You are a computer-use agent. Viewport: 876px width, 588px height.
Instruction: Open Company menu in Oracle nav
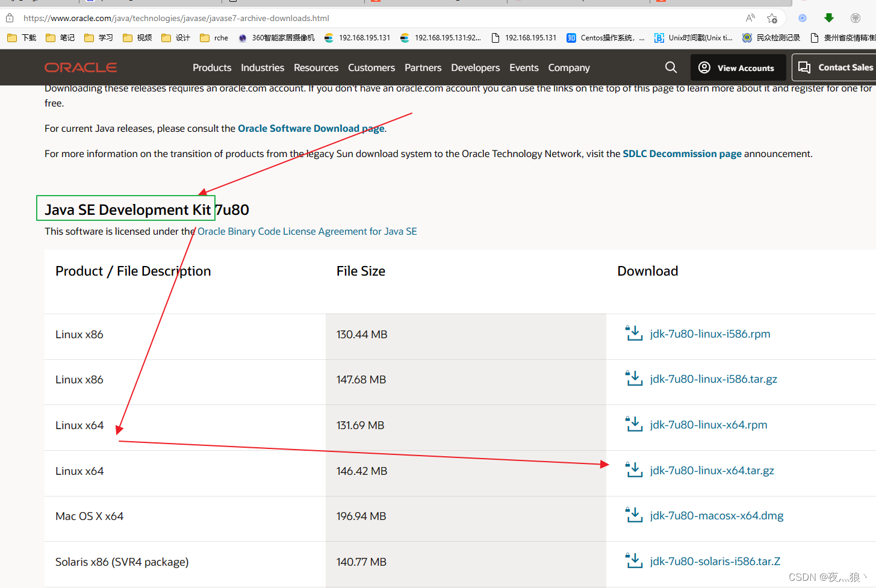569,67
